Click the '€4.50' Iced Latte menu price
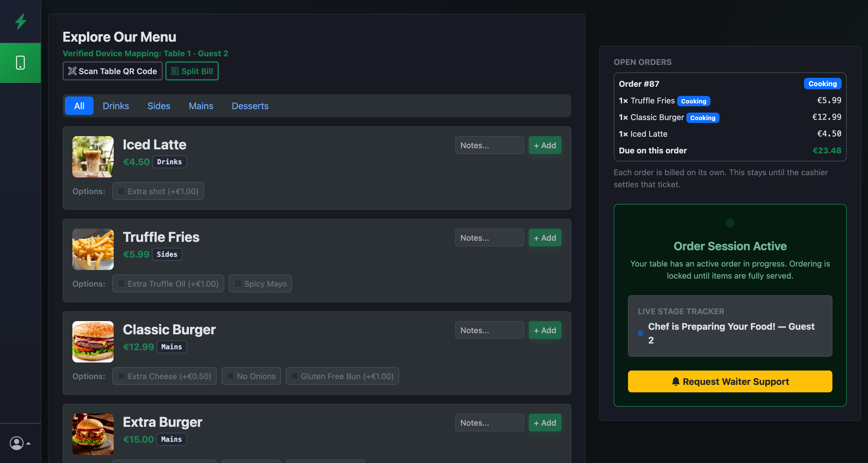The height and width of the screenshot is (463, 868). point(136,162)
